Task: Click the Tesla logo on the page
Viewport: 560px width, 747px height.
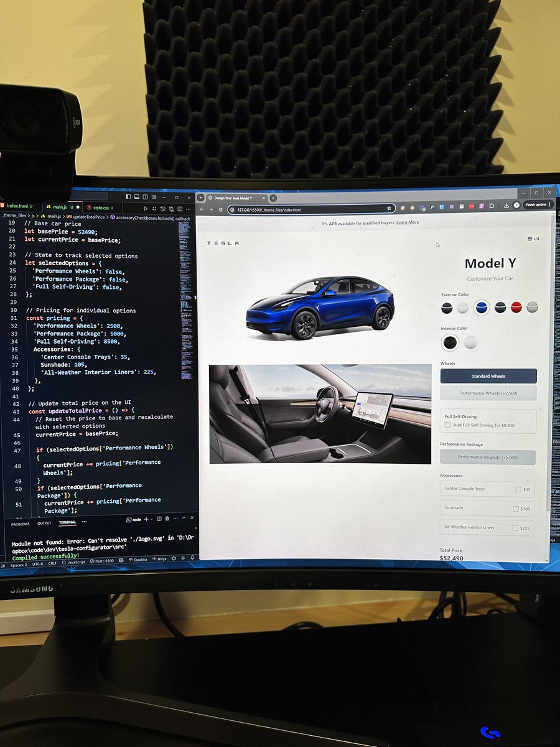Action: coord(223,243)
